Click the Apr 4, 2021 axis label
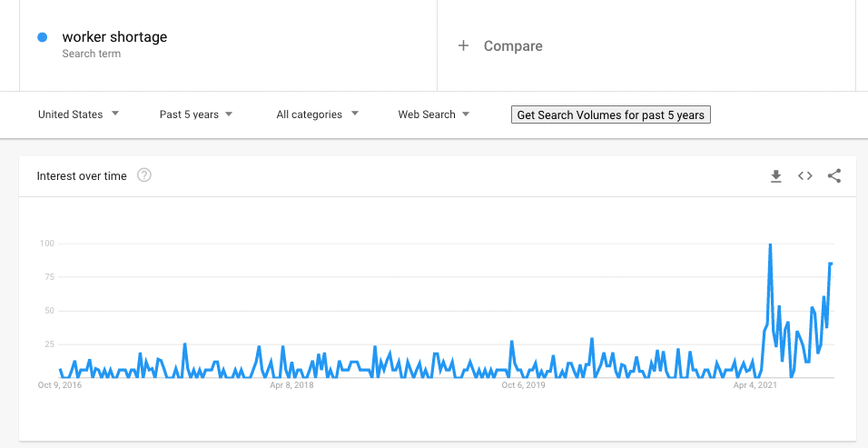This screenshot has width=868, height=448. (x=755, y=385)
